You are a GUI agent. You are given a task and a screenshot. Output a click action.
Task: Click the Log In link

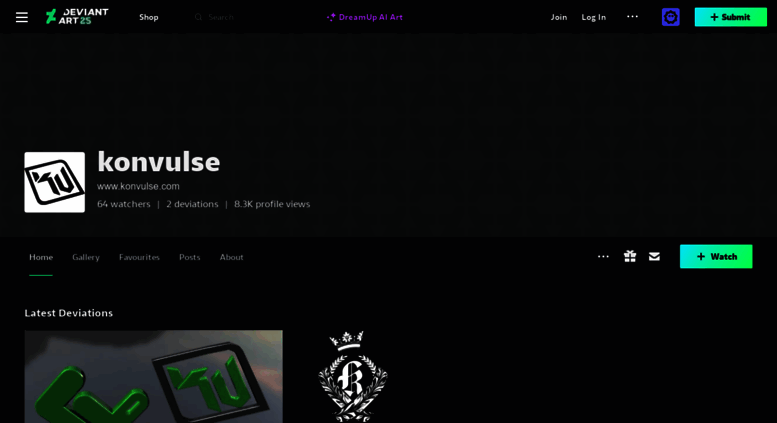[594, 17]
